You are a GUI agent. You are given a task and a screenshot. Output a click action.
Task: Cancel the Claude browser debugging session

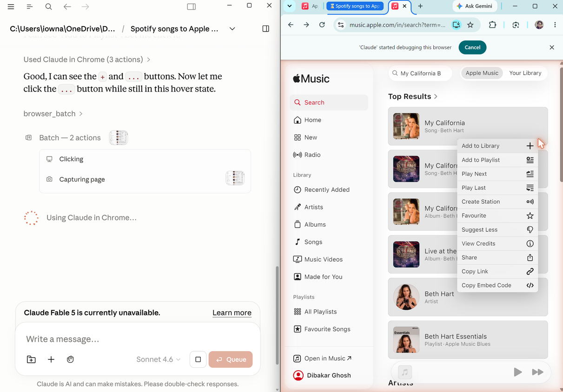pos(472,47)
